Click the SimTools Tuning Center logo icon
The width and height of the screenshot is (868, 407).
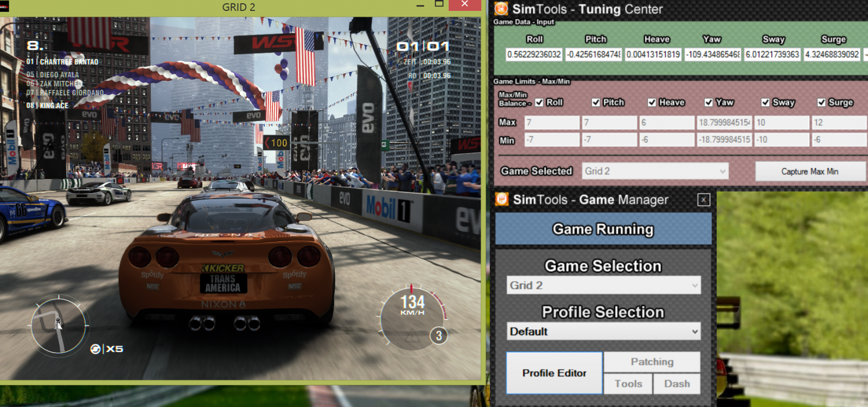coord(501,8)
